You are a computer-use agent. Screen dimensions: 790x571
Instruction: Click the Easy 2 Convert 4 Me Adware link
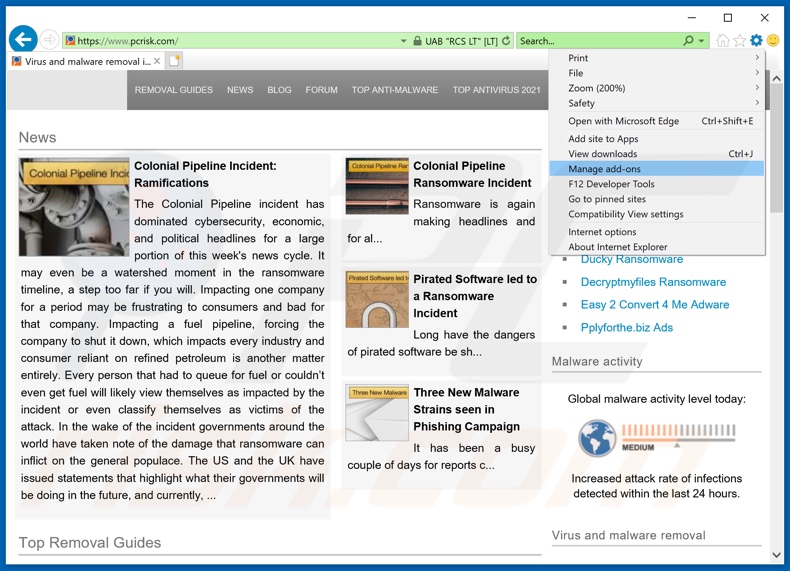654,304
